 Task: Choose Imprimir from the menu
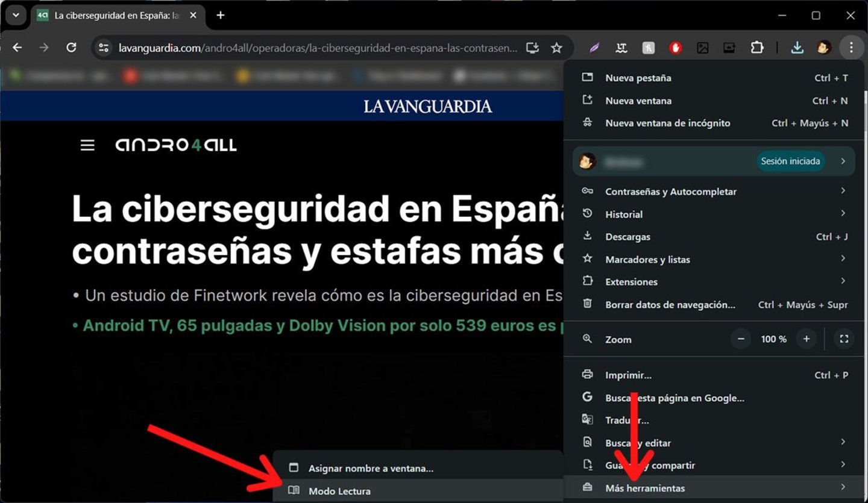(714, 375)
